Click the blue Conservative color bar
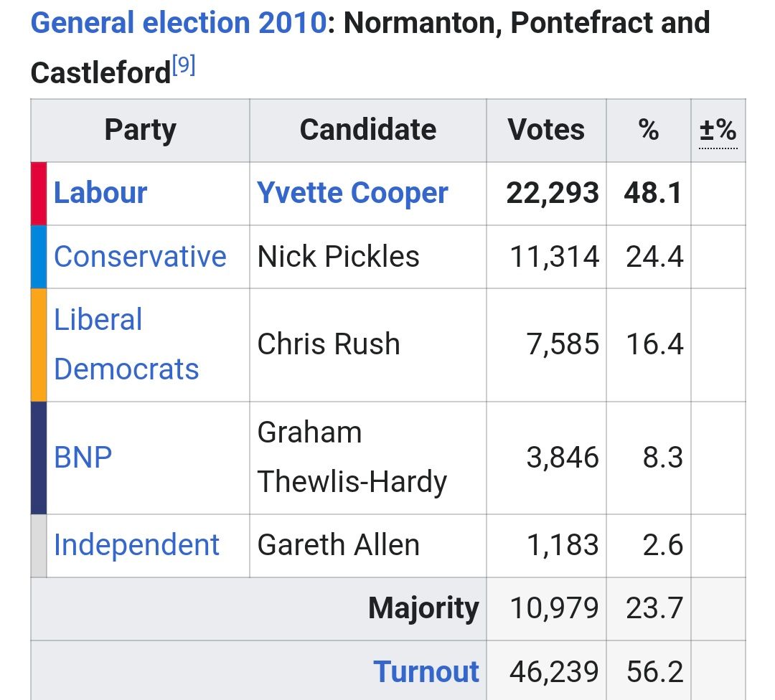Image resolution: width=775 pixels, height=700 pixels. tap(39, 257)
